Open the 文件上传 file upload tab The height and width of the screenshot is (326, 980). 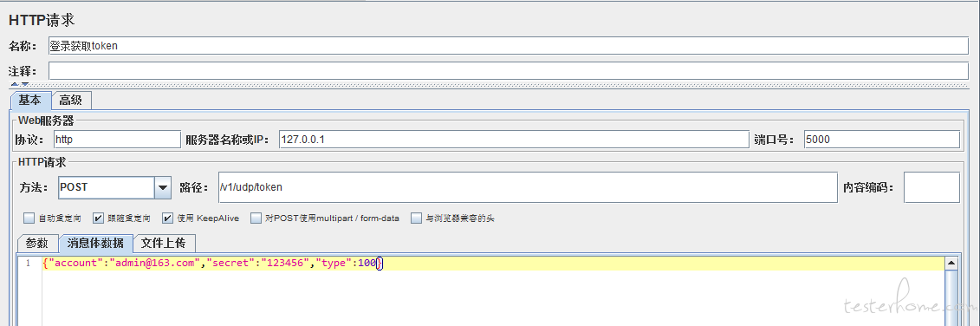[165, 243]
